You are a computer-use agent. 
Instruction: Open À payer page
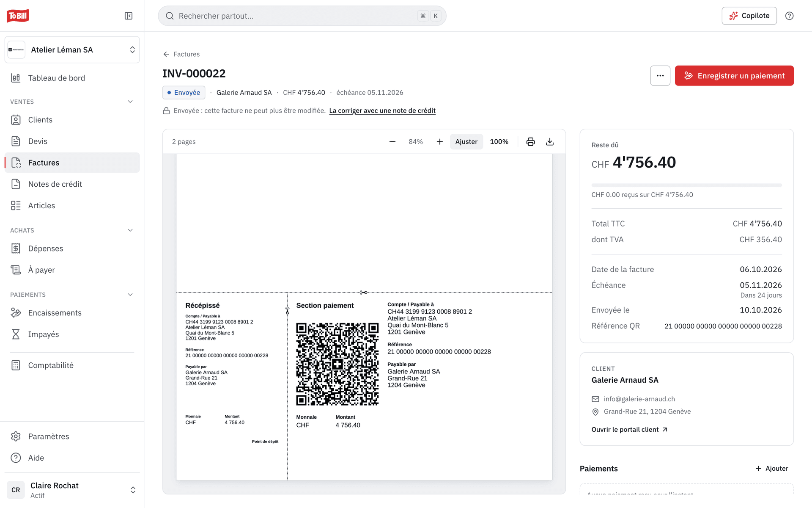click(72, 270)
